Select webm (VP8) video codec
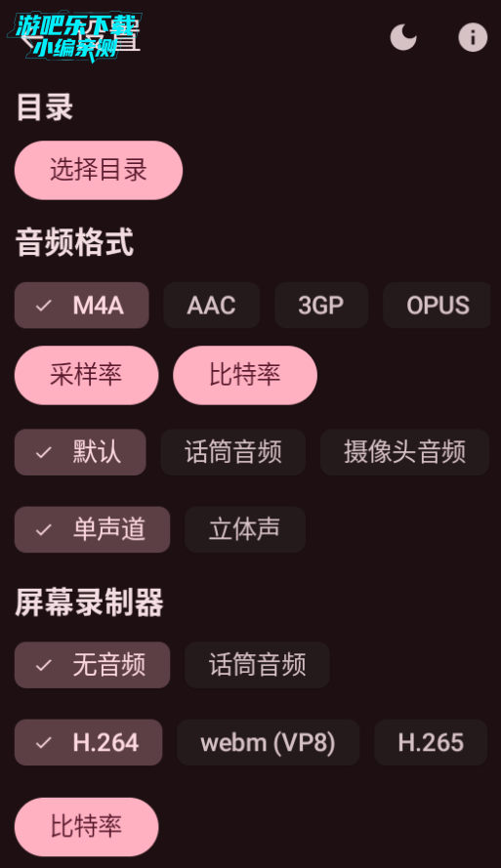The image size is (501, 868). point(268,742)
